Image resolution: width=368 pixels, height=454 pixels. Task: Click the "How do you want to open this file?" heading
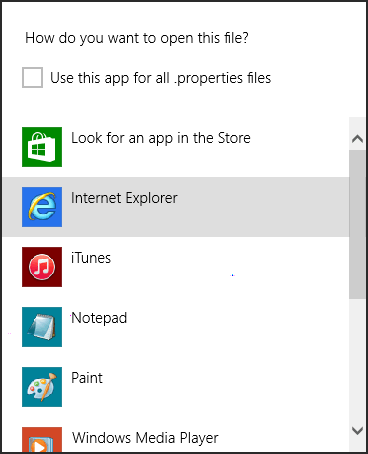point(137,38)
